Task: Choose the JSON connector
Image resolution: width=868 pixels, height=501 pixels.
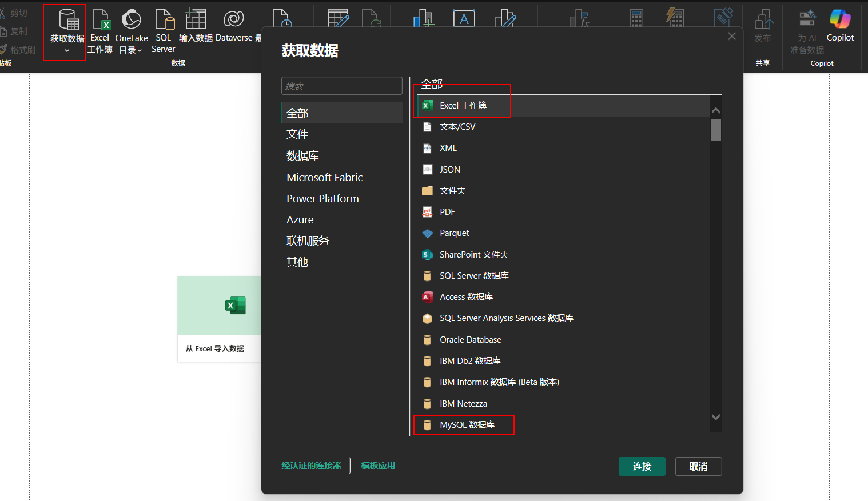Action: coord(563,170)
